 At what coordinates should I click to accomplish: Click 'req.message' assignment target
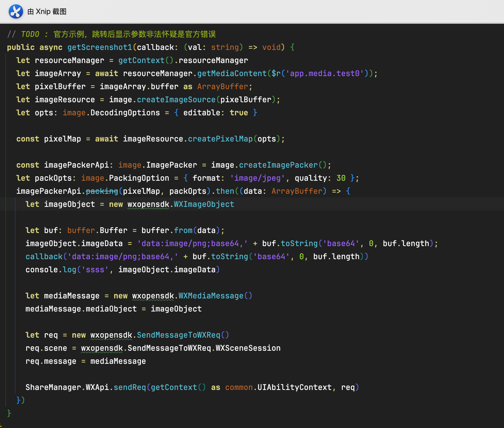(x=51, y=361)
